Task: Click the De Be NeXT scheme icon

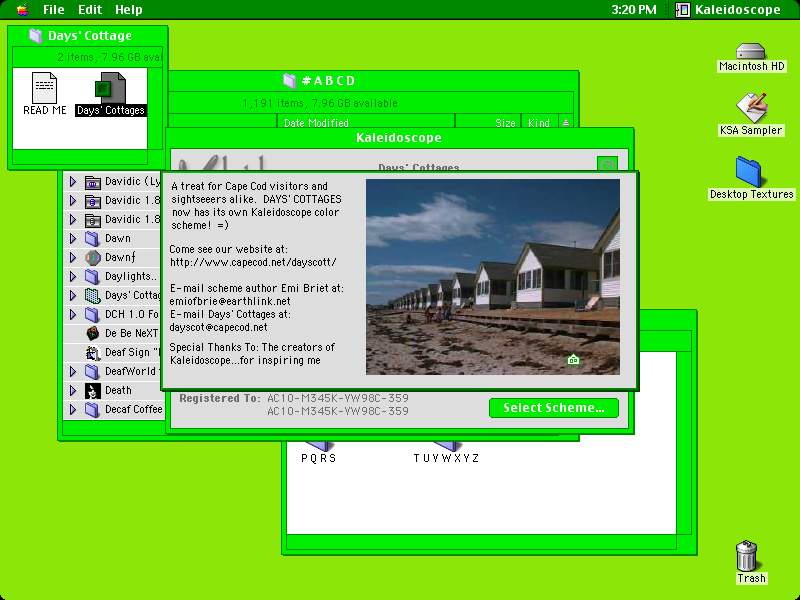Action: click(92, 333)
